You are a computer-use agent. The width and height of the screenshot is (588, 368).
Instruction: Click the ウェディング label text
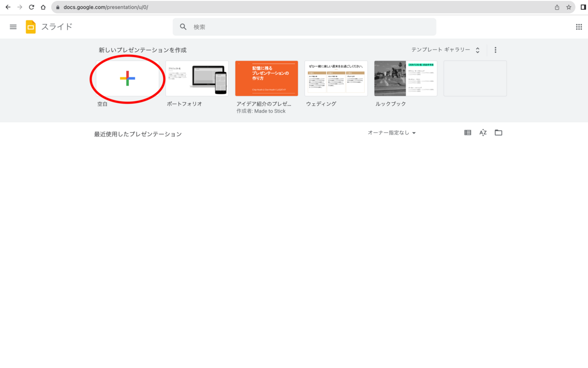321,104
